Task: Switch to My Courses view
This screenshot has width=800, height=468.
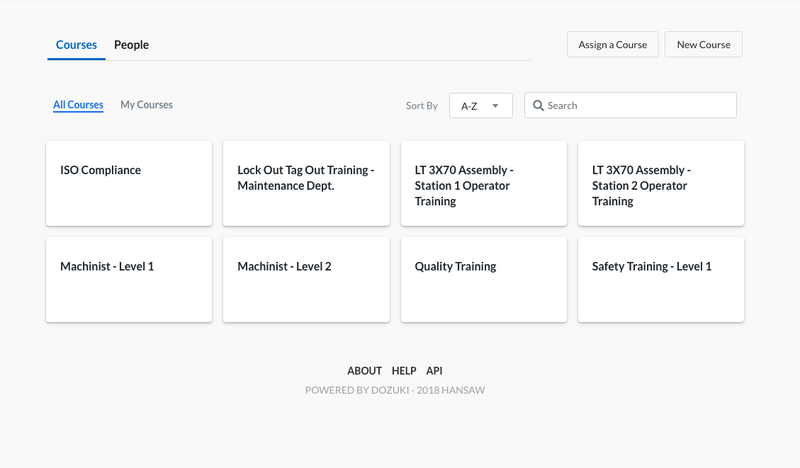Action: [x=146, y=105]
